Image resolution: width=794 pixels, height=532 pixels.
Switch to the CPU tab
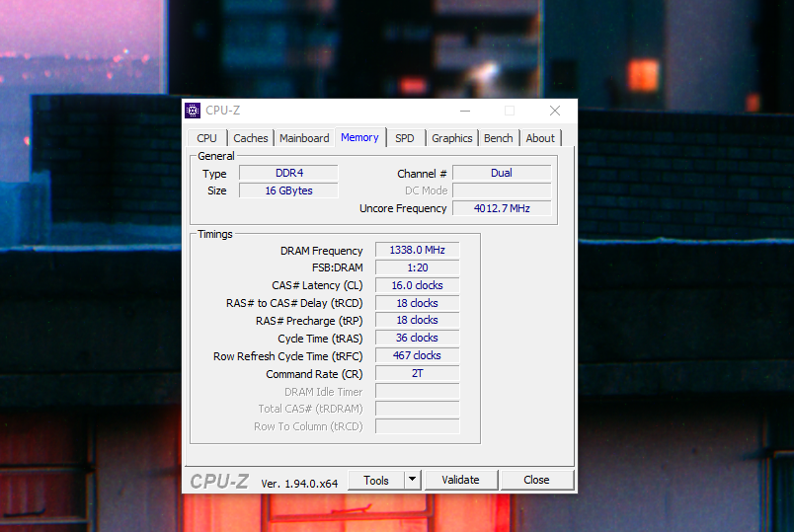[206, 138]
